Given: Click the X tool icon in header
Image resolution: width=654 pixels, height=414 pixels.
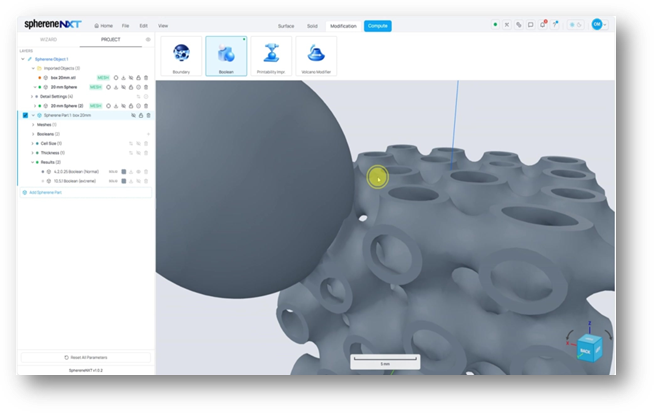Looking at the screenshot, I should pyautogui.click(x=507, y=25).
